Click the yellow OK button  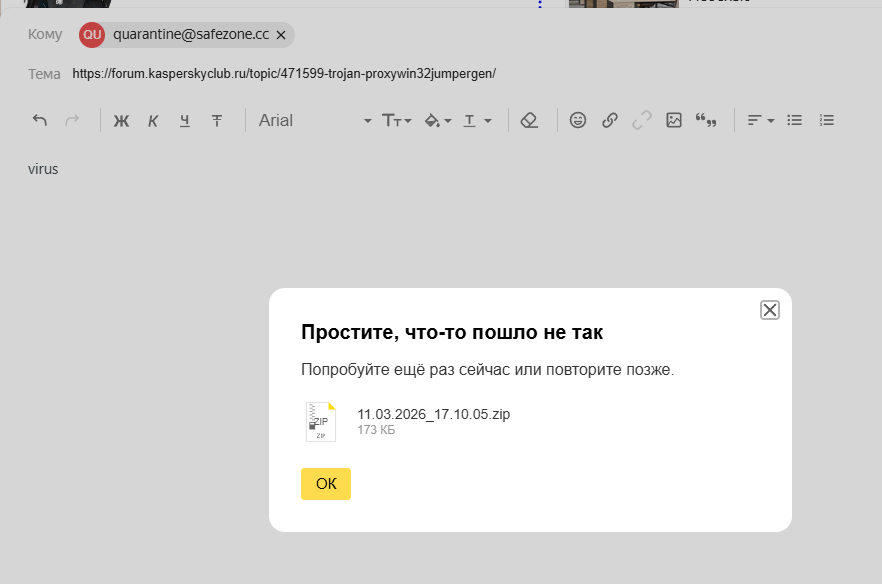(x=326, y=484)
